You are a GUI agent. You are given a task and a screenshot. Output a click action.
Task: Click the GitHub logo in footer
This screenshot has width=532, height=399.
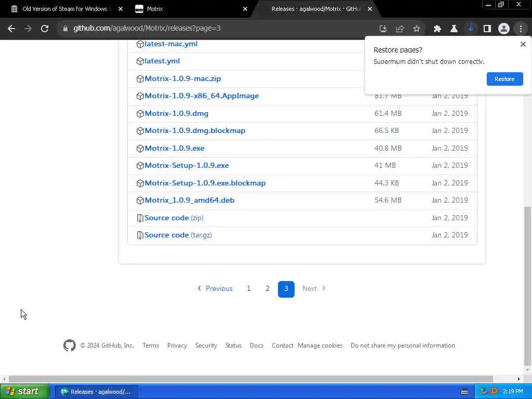pos(70,345)
